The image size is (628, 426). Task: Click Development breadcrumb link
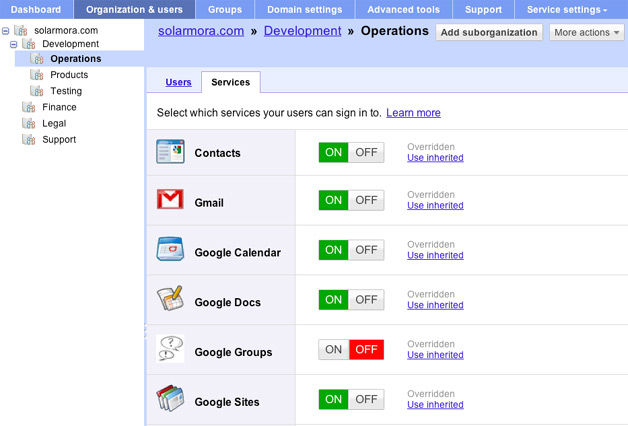[302, 31]
